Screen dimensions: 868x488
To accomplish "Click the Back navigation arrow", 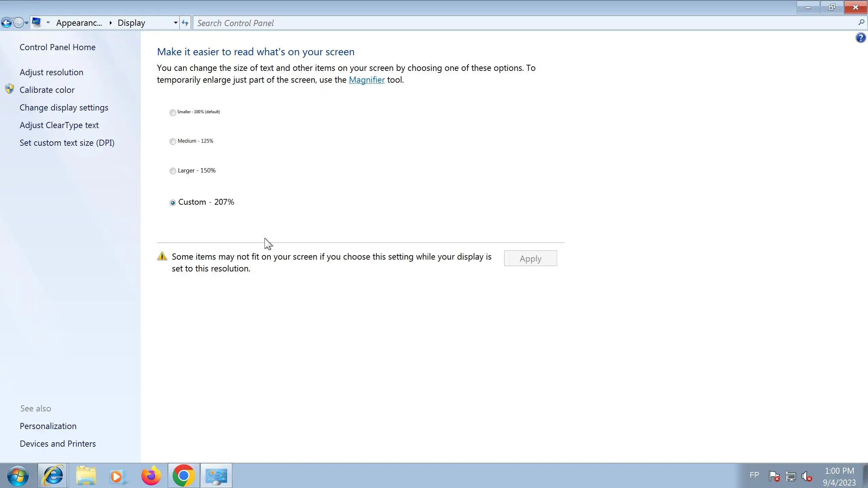I will pos(6,23).
